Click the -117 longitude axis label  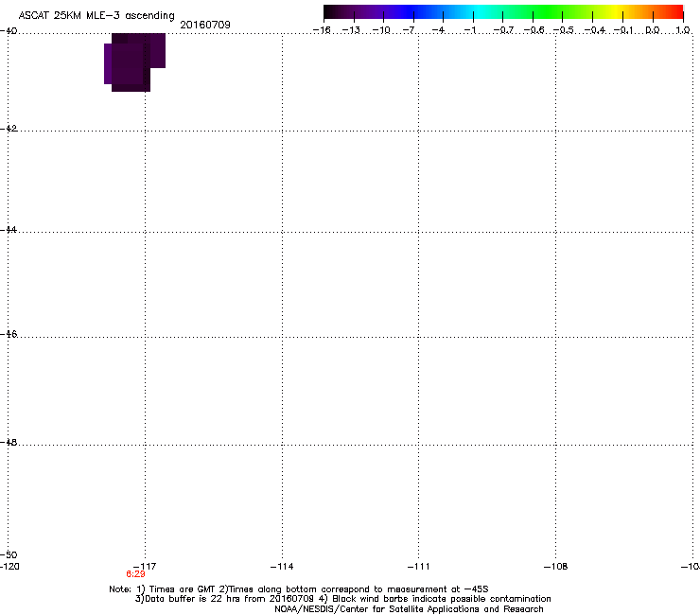[145, 567]
